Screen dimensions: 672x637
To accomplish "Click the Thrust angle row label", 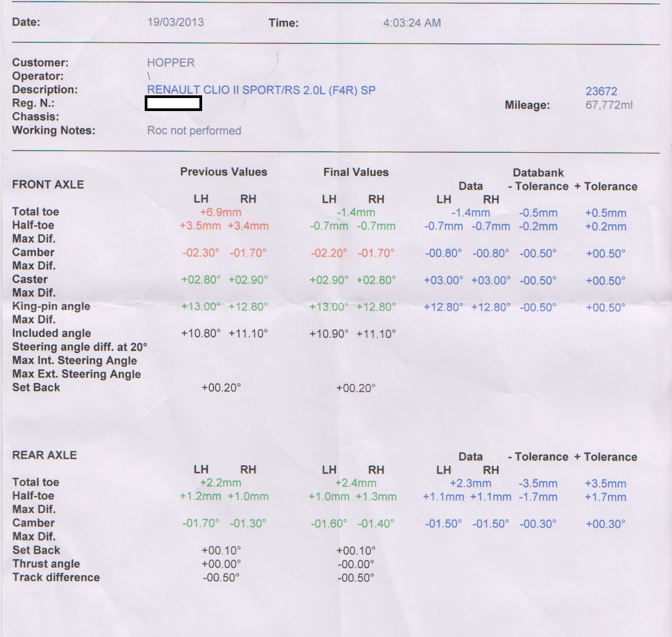I will point(46,564).
